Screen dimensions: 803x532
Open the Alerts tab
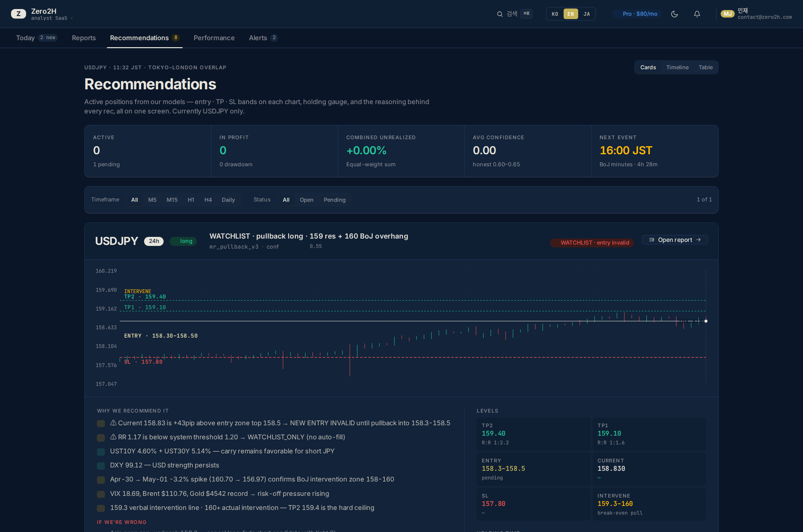pos(263,38)
